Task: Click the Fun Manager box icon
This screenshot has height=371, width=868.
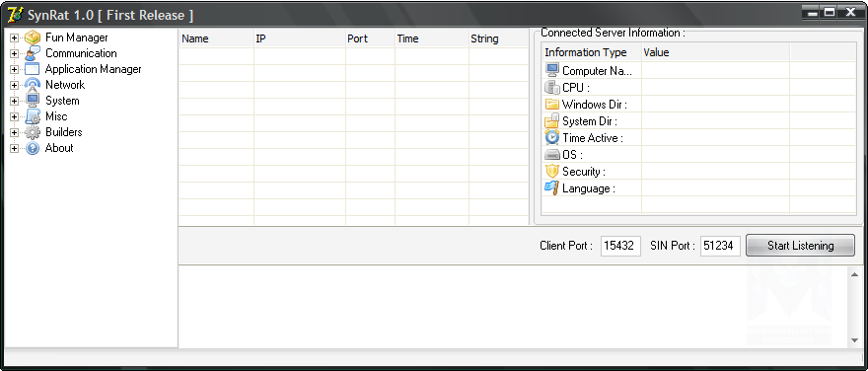Action: point(33,37)
